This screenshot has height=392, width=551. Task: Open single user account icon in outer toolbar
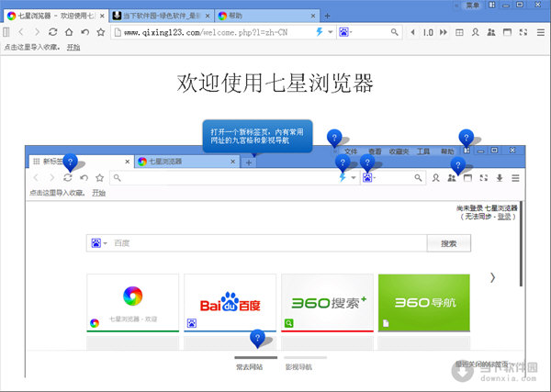click(x=475, y=32)
